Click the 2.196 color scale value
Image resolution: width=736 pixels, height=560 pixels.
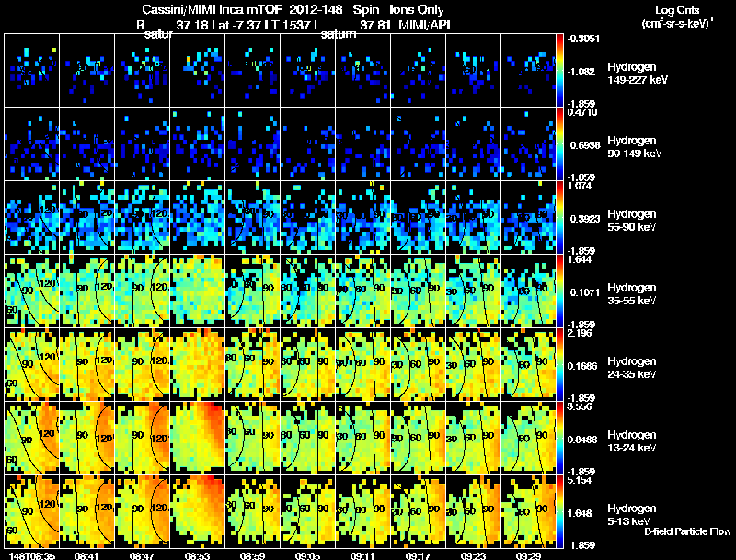pyautogui.click(x=580, y=333)
